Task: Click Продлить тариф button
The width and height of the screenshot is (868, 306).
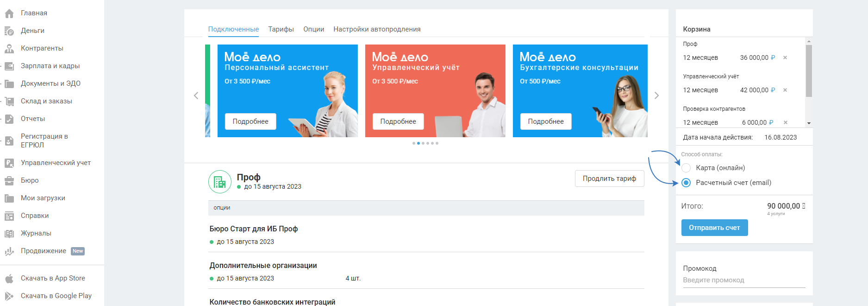Action: [609, 178]
